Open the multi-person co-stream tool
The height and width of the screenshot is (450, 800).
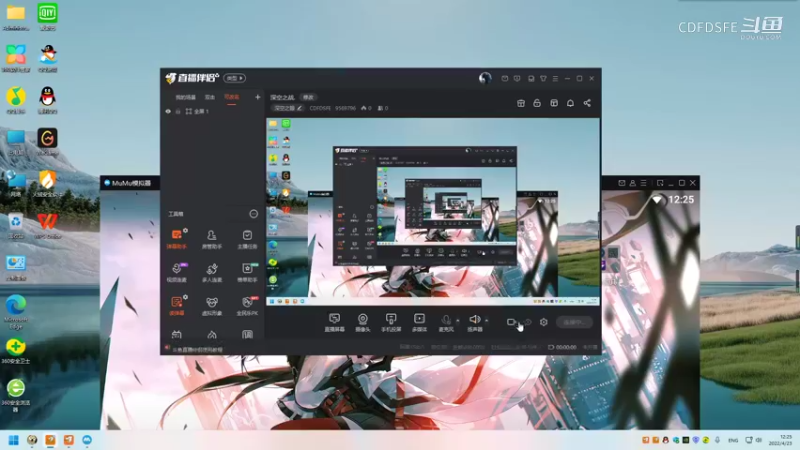coord(212,272)
